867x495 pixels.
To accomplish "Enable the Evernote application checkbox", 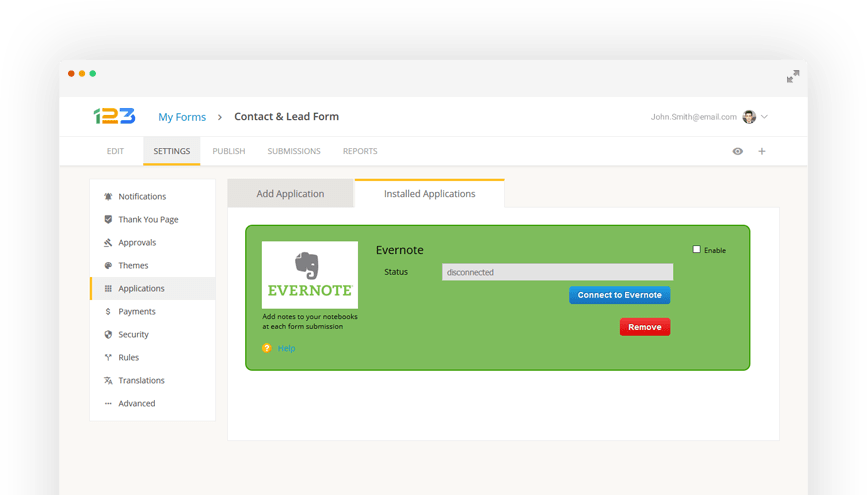I will click(697, 249).
